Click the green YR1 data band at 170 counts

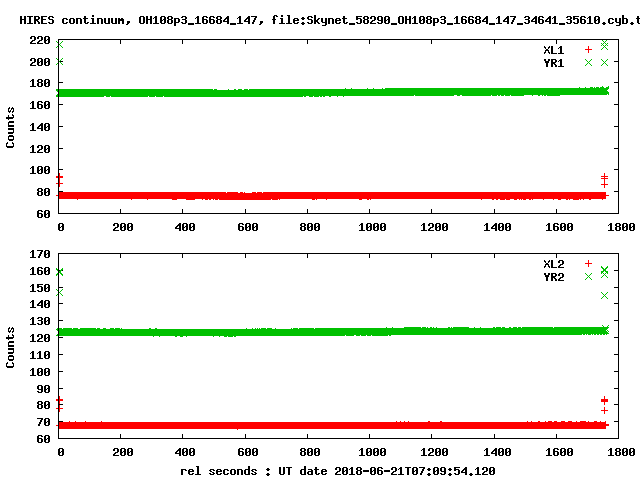point(333,93)
